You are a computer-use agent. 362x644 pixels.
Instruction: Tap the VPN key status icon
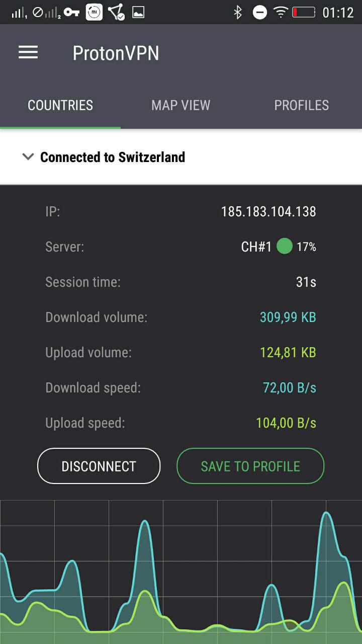(x=71, y=13)
